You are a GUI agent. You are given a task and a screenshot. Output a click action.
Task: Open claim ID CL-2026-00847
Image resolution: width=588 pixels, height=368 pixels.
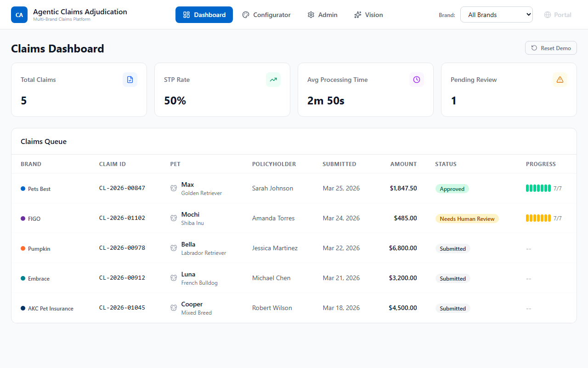tap(122, 188)
